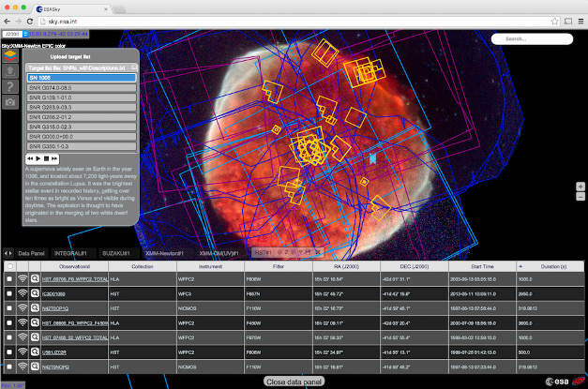The width and height of the screenshot is (588, 389).
Task: Open the help question mark icon
Action: point(9,85)
